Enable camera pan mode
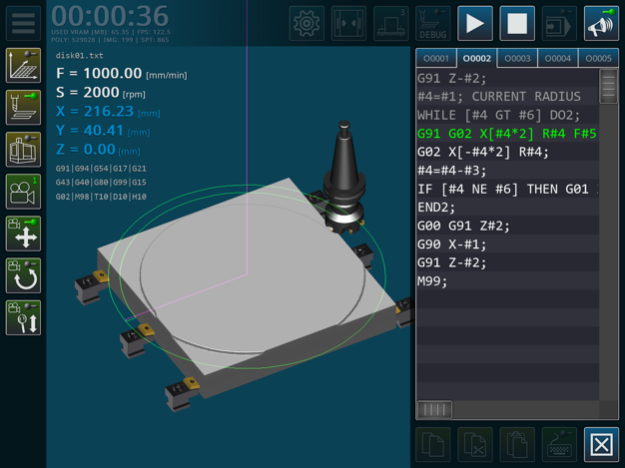The image size is (625, 468). (x=23, y=234)
